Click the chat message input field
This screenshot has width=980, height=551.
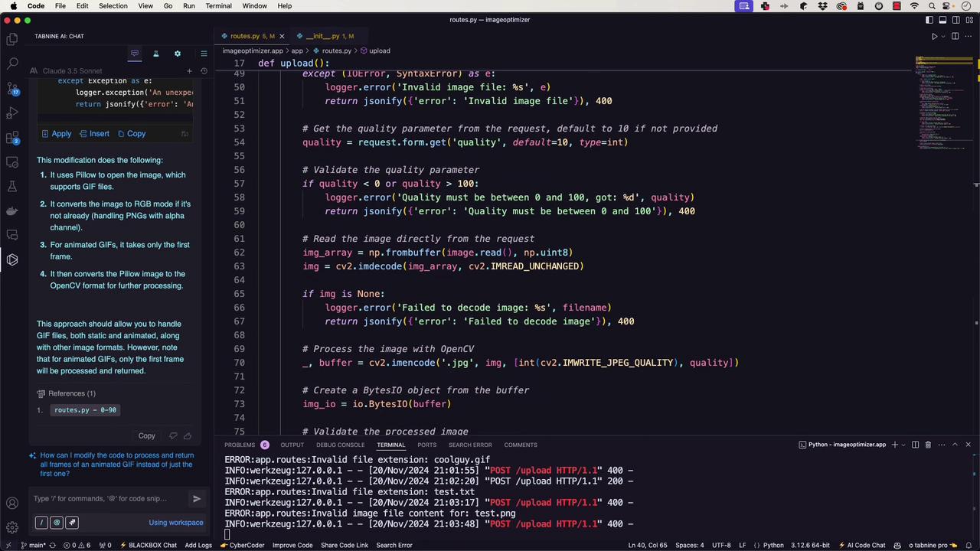coord(109,499)
